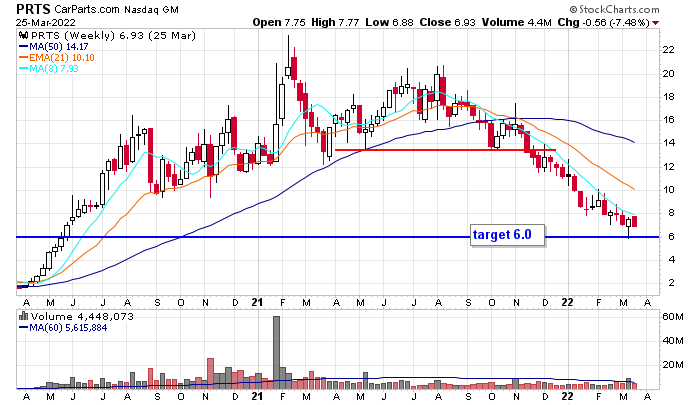Click the 14 price axis label
The height and width of the screenshot is (405, 700).
pos(668,143)
